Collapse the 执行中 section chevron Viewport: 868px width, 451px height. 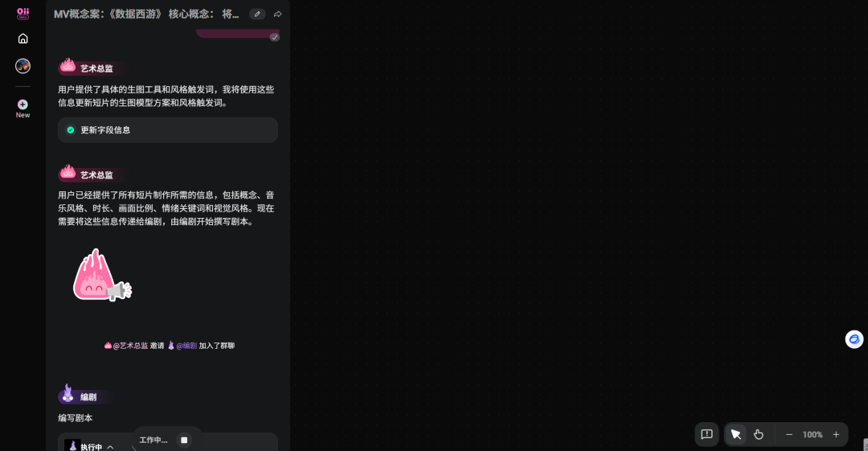(x=110, y=446)
